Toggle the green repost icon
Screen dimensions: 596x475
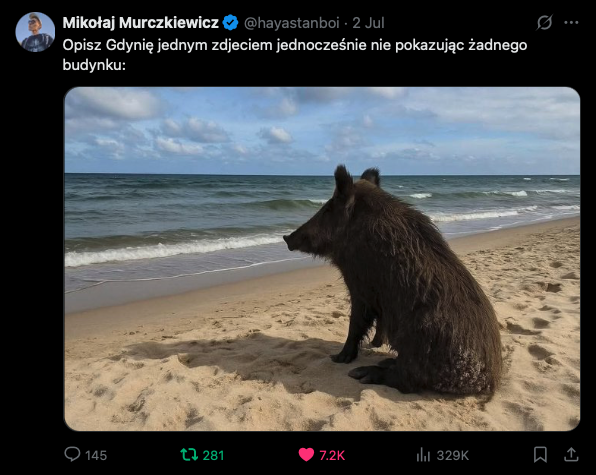(189, 454)
